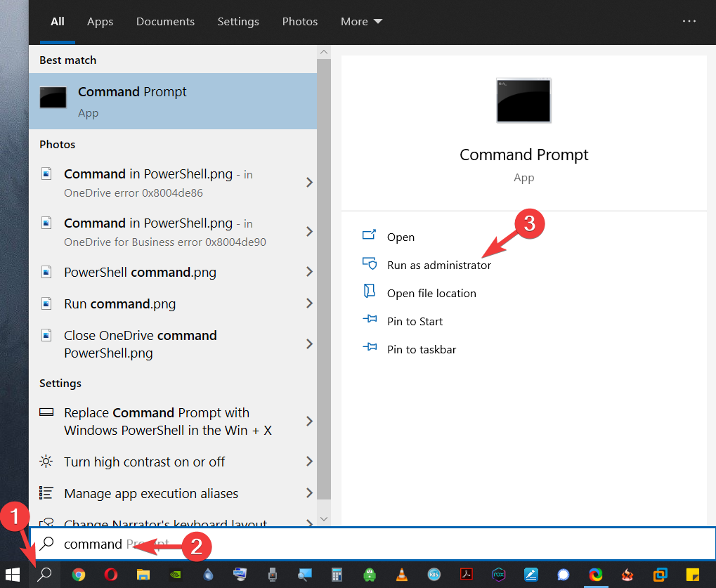Screen dimensions: 716x588
Task: Click the large Command Prompt preview thumbnail
Action: pos(523,100)
